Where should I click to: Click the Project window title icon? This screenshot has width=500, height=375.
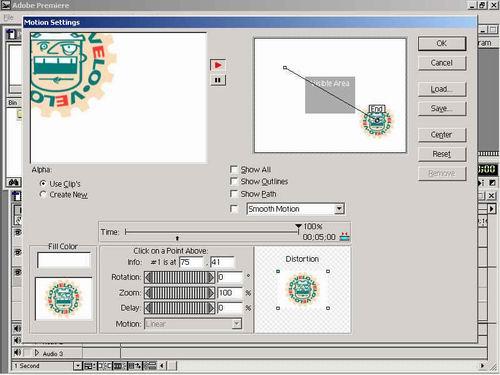tap(11, 34)
